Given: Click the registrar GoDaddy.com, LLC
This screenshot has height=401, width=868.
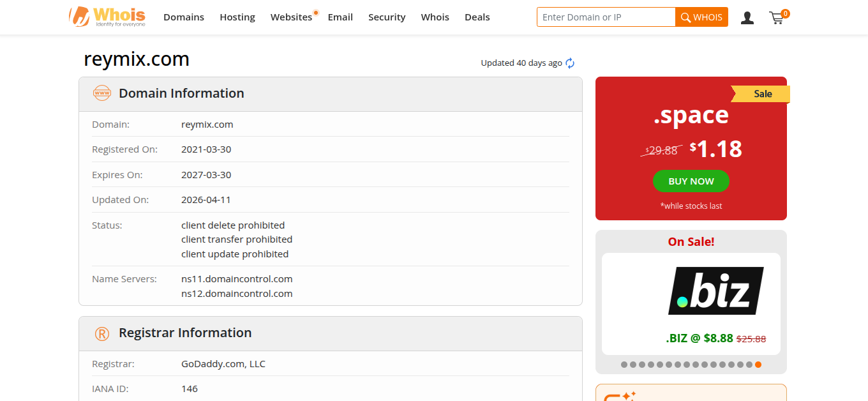Looking at the screenshot, I should click(223, 364).
